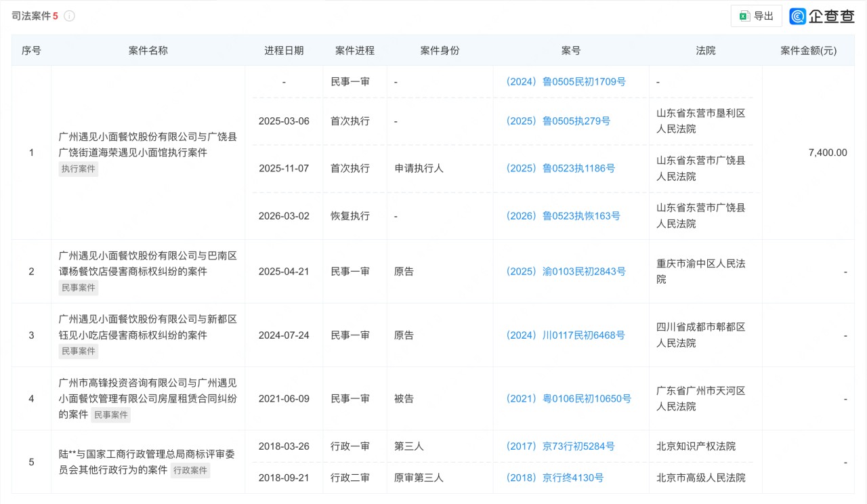This screenshot has height=504, width=867.
Task: Click the 原审第三人 identity cell
Action: pyautogui.click(x=419, y=478)
